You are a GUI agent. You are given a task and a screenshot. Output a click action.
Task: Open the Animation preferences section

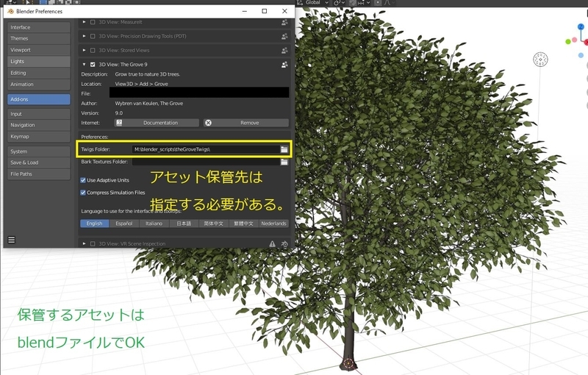(39, 85)
